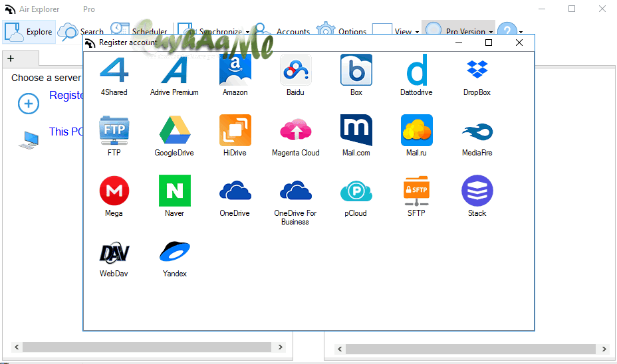The image size is (617, 364).
Task: Open the Explore view in the toolbar
Action: pyautogui.click(x=29, y=32)
